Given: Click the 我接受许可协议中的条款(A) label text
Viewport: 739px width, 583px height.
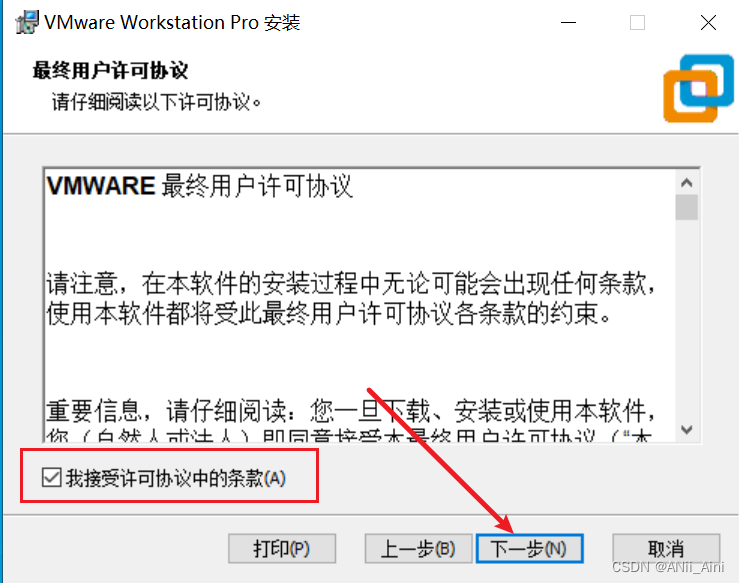Looking at the screenshot, I should point(176,478).
